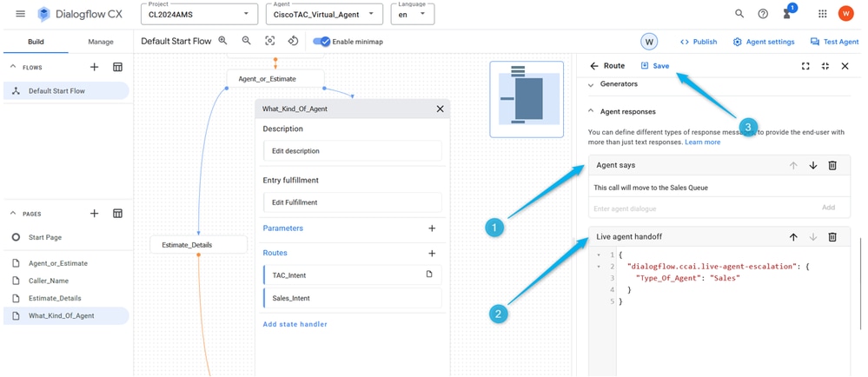Close the What_Kind_Of_Agent page panel
868x377 pixels.
coord(441,109)
